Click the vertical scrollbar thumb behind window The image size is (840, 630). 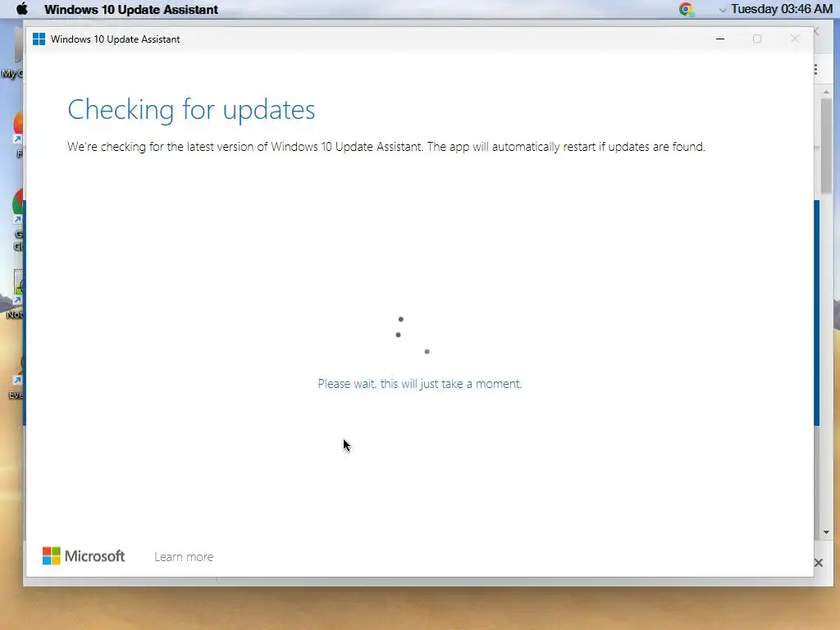click(826, 145)
